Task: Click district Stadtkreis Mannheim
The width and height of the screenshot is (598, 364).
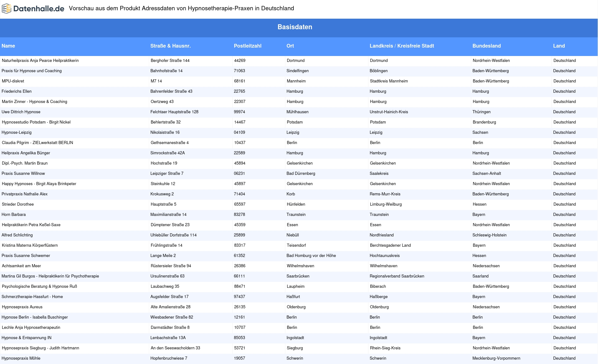Action: pyautogui.click(x=389, y=81)
